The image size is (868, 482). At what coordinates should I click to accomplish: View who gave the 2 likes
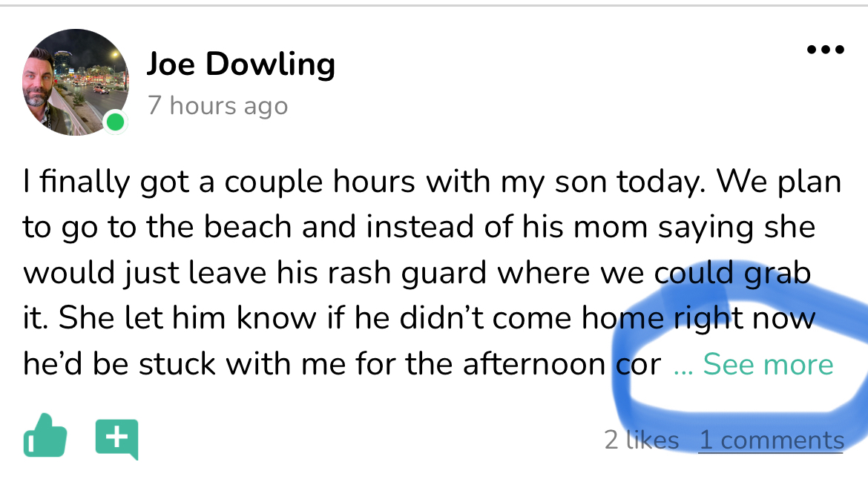point(642,440)
